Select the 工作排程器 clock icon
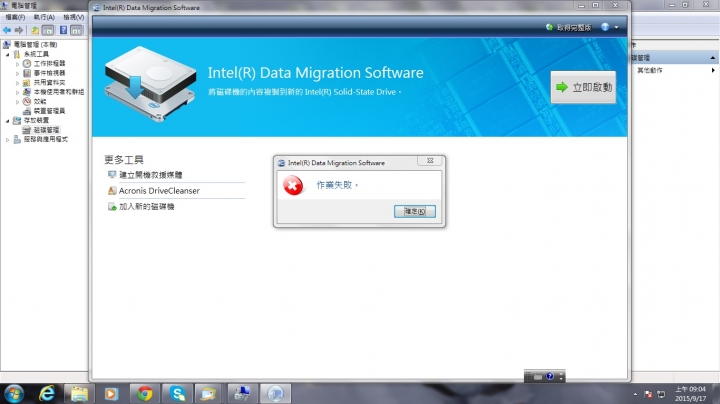 27,63
